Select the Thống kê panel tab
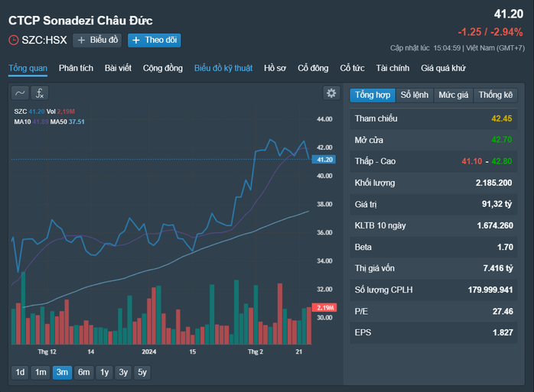This screenshot has width=534, height=392. click(496, 95)
